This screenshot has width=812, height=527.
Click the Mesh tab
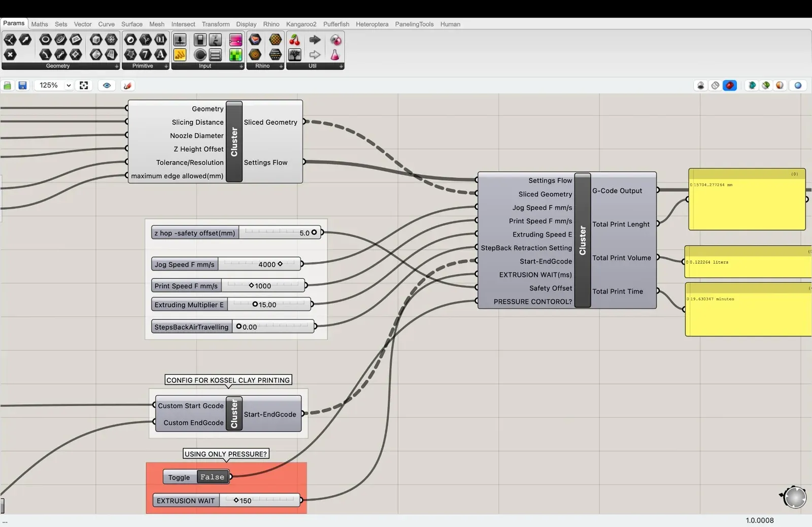[x=157, y=24]
